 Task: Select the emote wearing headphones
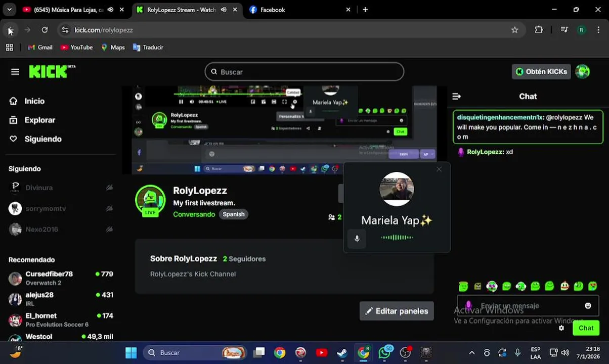point(492,287)
